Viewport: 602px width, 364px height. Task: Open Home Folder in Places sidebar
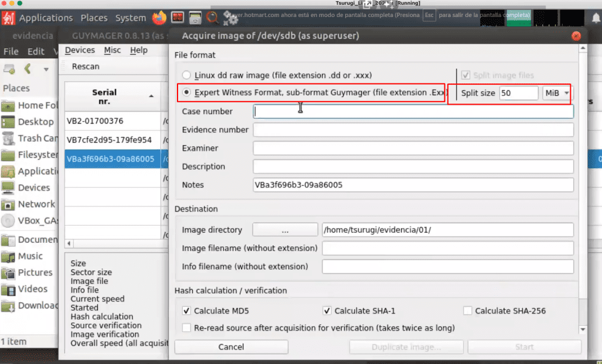pos(29,105)
